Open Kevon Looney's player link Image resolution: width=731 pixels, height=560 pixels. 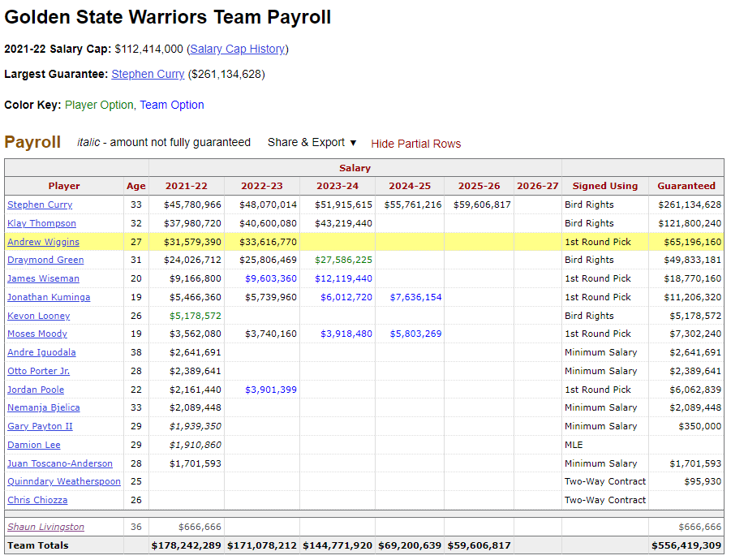[x=39, y=316]
